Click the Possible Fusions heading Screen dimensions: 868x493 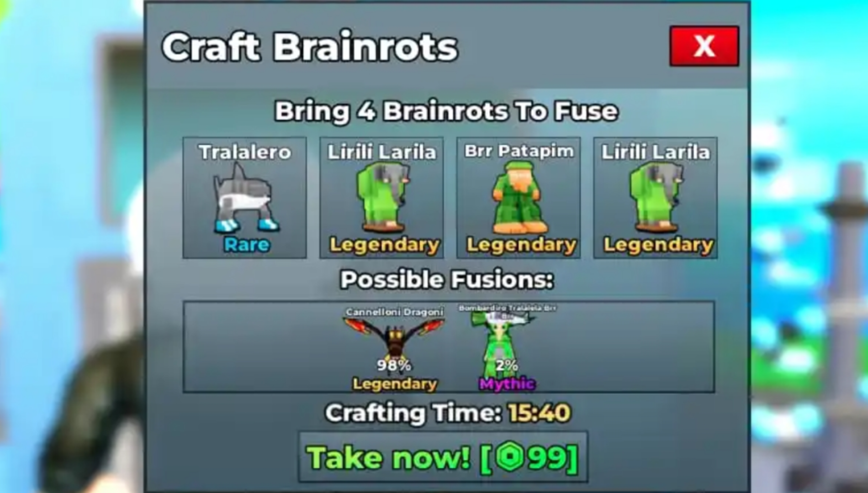[x=447, y=279]
